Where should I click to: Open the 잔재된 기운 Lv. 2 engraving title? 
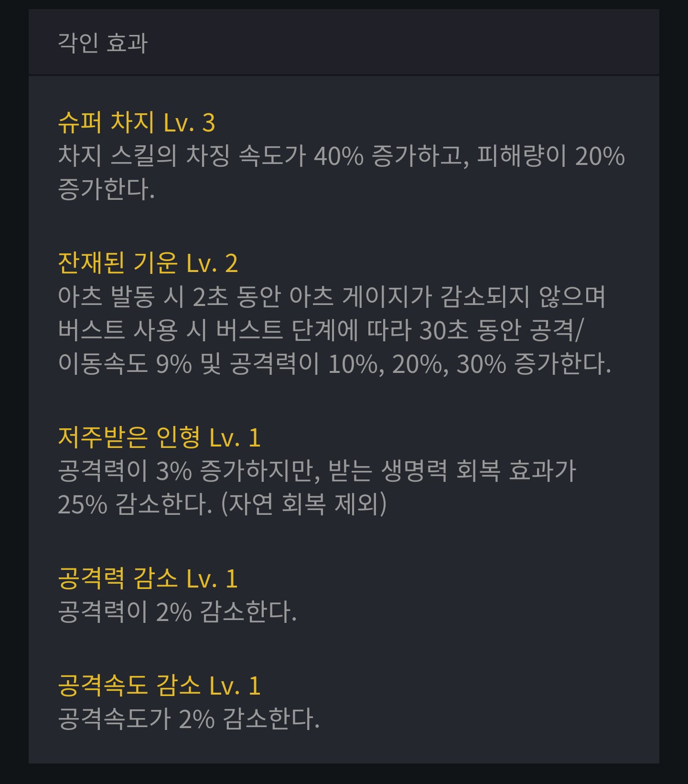click(x=148, y=263)
